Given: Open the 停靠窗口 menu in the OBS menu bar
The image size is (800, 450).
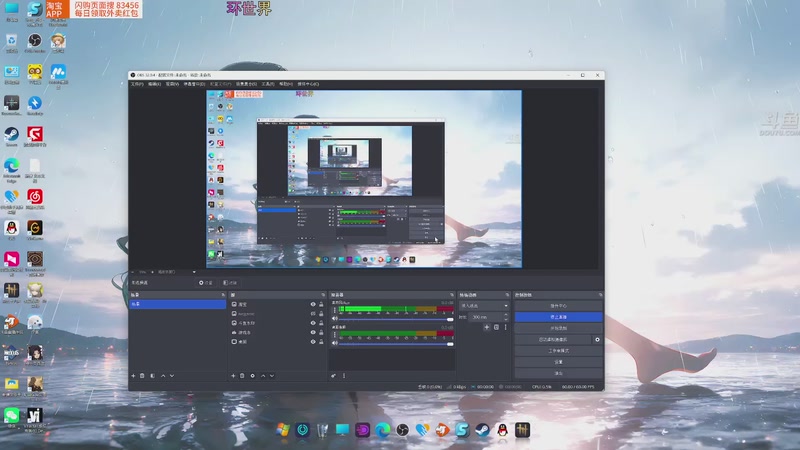Looking at the screenshot, I should [x=194, y=84].
